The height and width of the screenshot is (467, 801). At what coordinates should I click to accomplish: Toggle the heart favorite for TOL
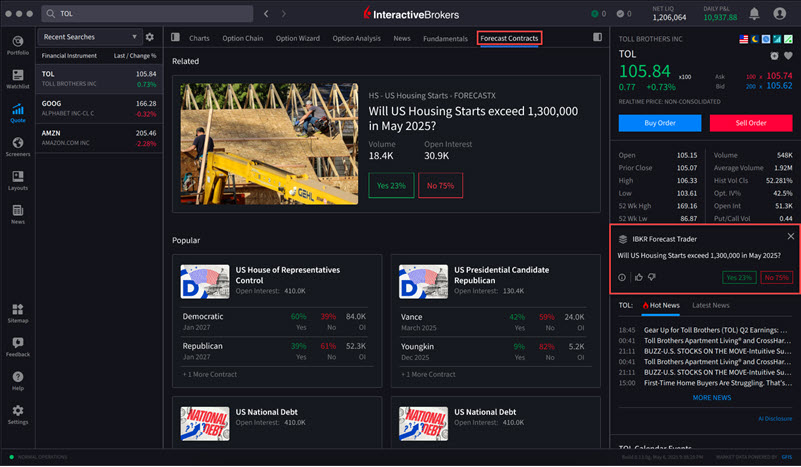[x=789, y=56]
